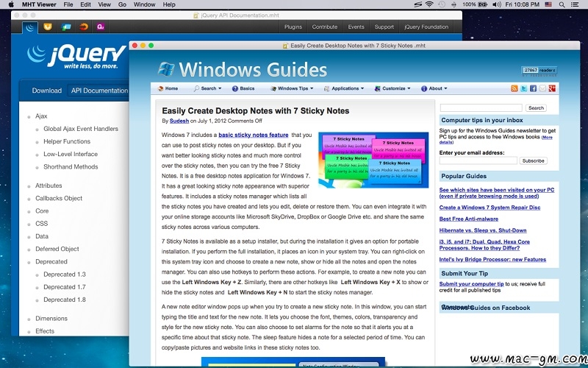Expand the Customize dropdown menu
This screenshot has width=588, height=368.
(x=392, y=88)
